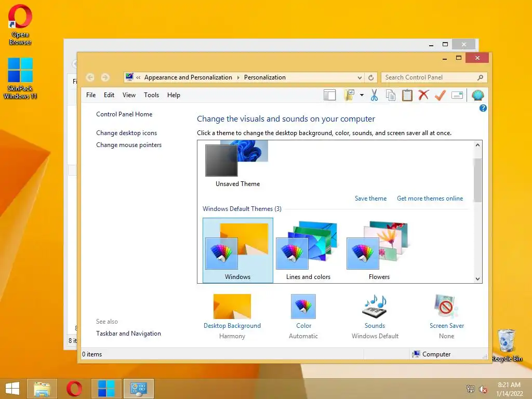Click the layout pane toolbar icon
This screenshot has width=532, height=399.
(x=329, y=96)
